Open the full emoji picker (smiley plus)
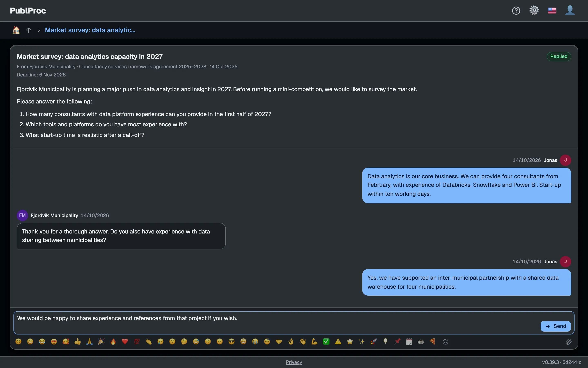588x368 pixels. point(445,342)
